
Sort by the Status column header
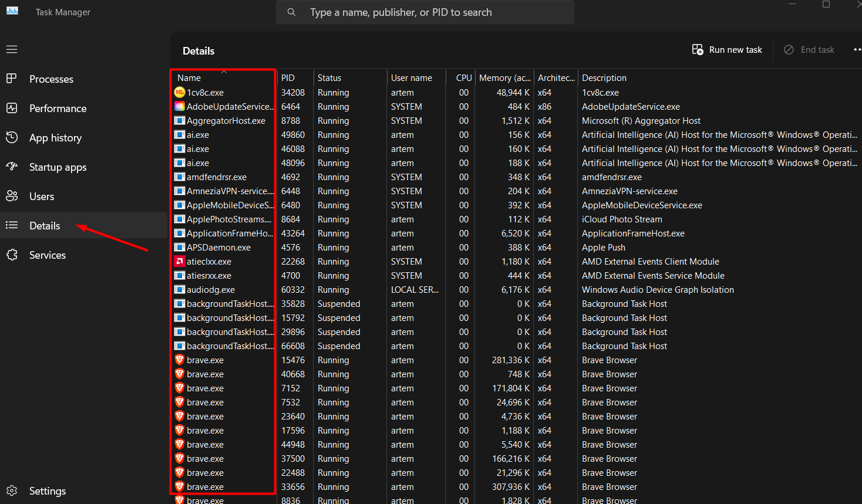click(x=329, y=78)
